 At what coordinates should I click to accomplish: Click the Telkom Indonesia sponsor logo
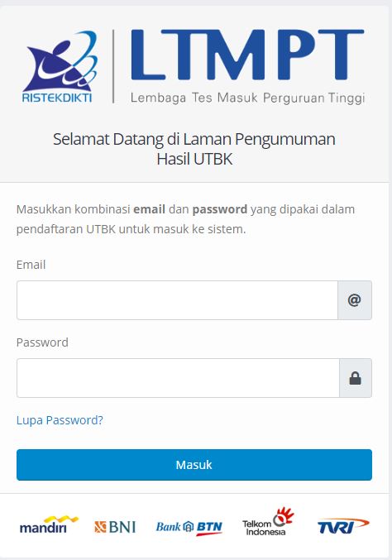(268, 522)
